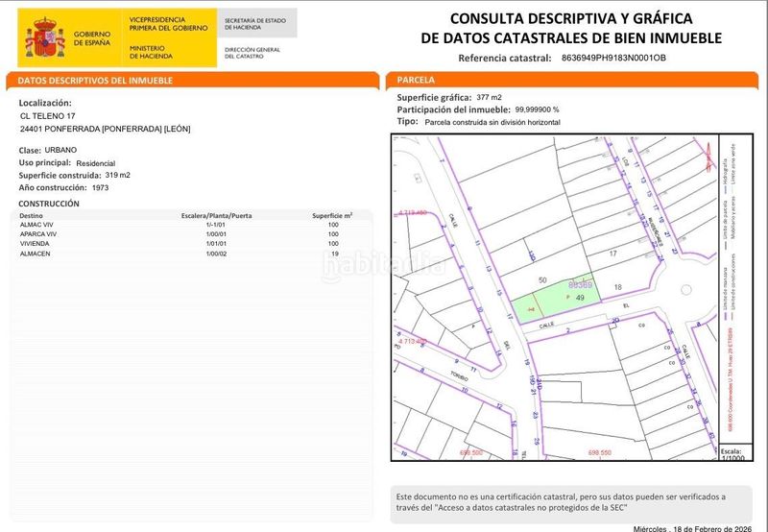Click the Spanish coat of arms emblem
This screenshot has height=532, width=768.
pos(45,37)
